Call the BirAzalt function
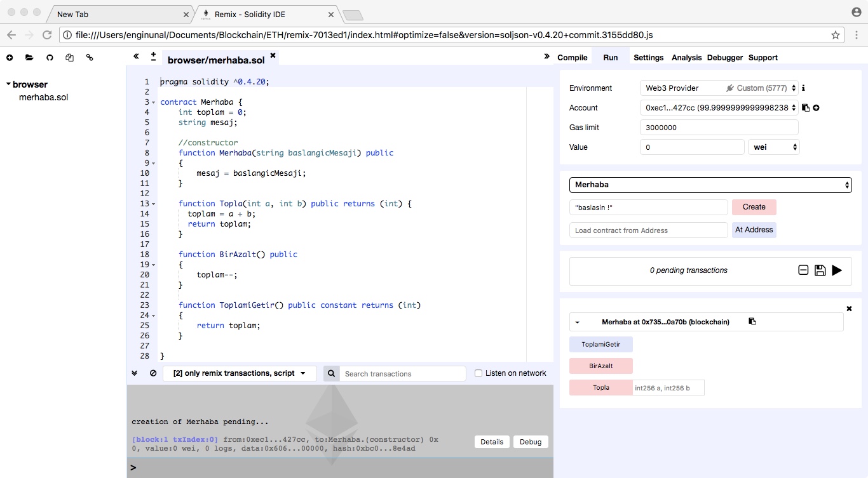This screenshot has width=868, height=478. 601,366
